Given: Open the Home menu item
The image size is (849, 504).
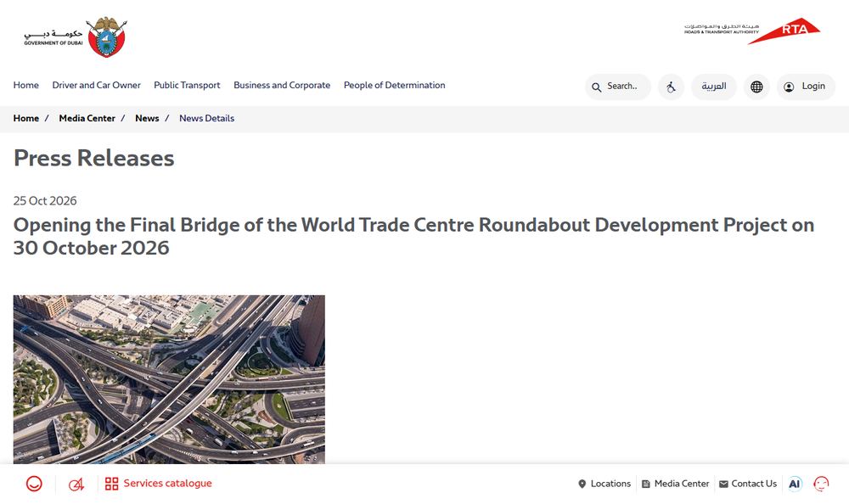Looking at the screenshot, I should click(26, 85).
